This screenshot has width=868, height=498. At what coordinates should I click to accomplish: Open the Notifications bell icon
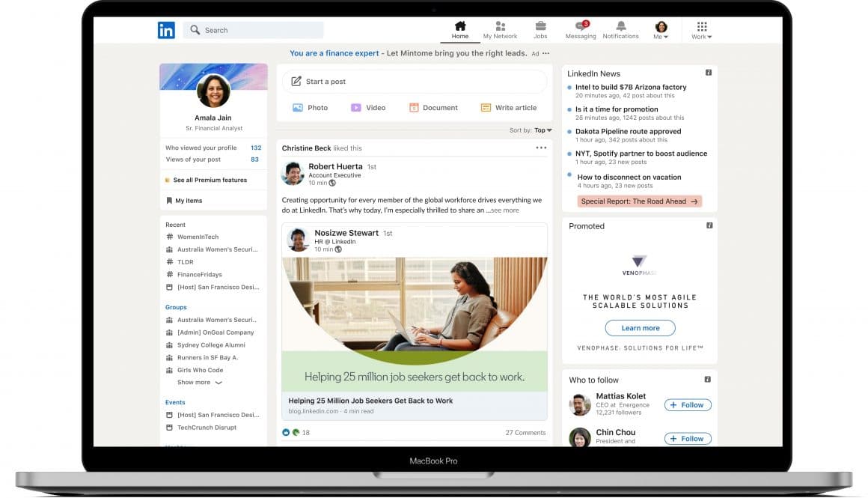coord(620,28)
